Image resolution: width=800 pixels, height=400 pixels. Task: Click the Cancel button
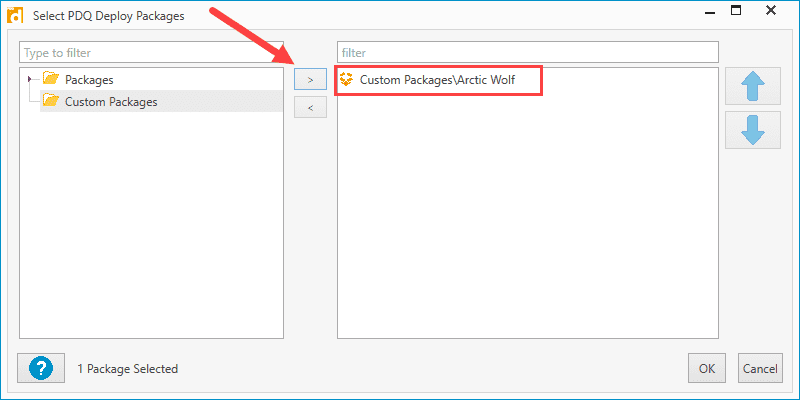coord(760,368)
